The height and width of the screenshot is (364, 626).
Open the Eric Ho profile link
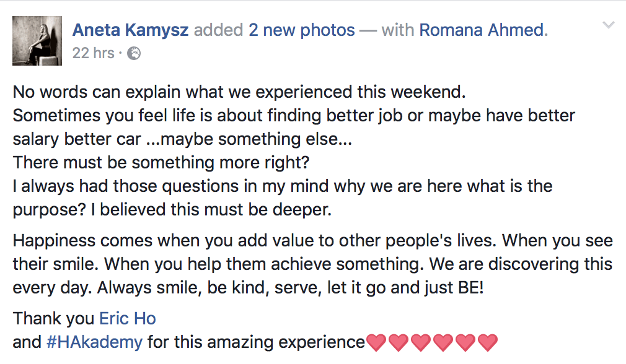tap(128, 319)
